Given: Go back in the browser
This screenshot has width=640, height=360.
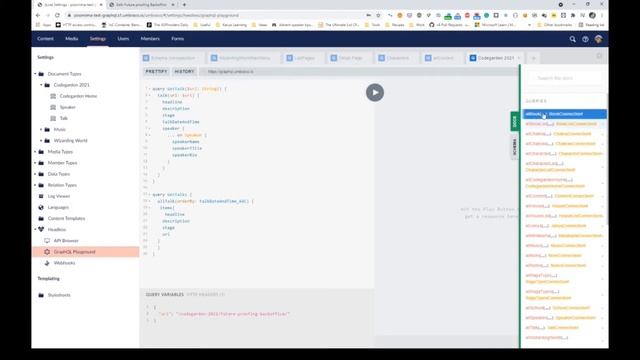Looking at the screenshot, I should 38,15.
